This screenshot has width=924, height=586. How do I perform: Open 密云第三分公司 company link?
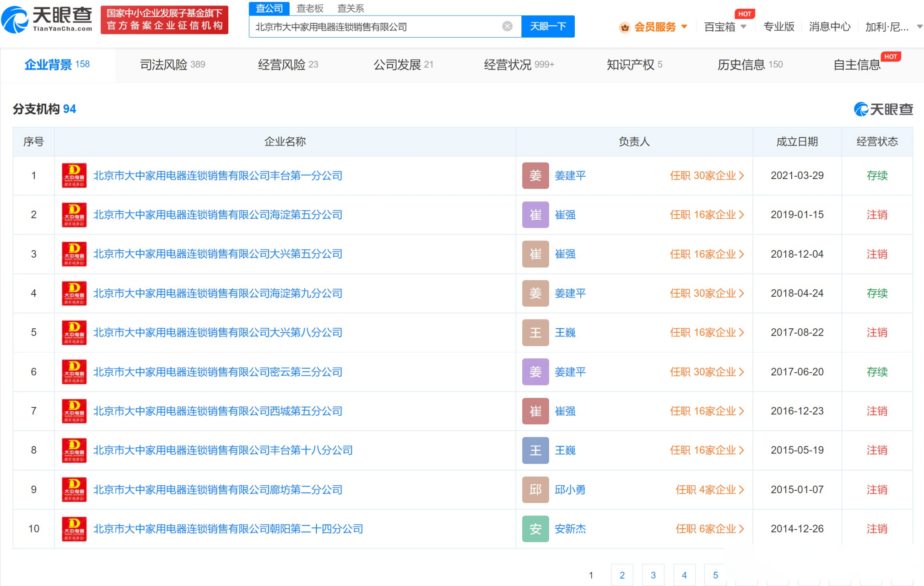218,372
